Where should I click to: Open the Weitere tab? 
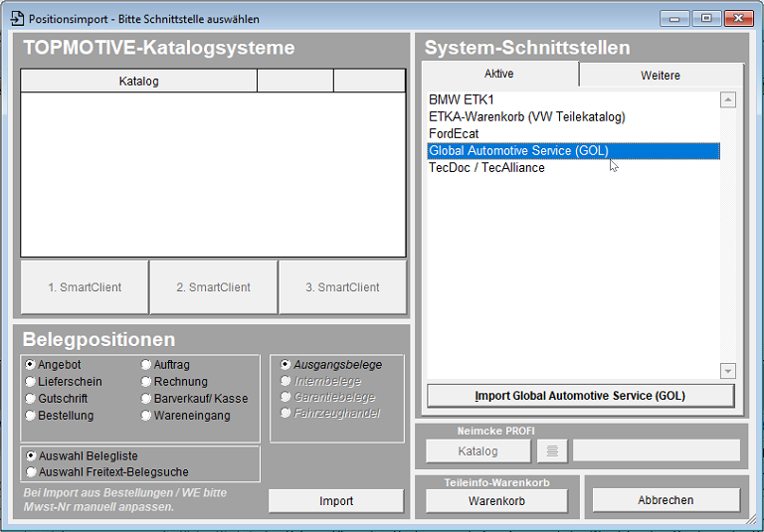tap(661, 76)
